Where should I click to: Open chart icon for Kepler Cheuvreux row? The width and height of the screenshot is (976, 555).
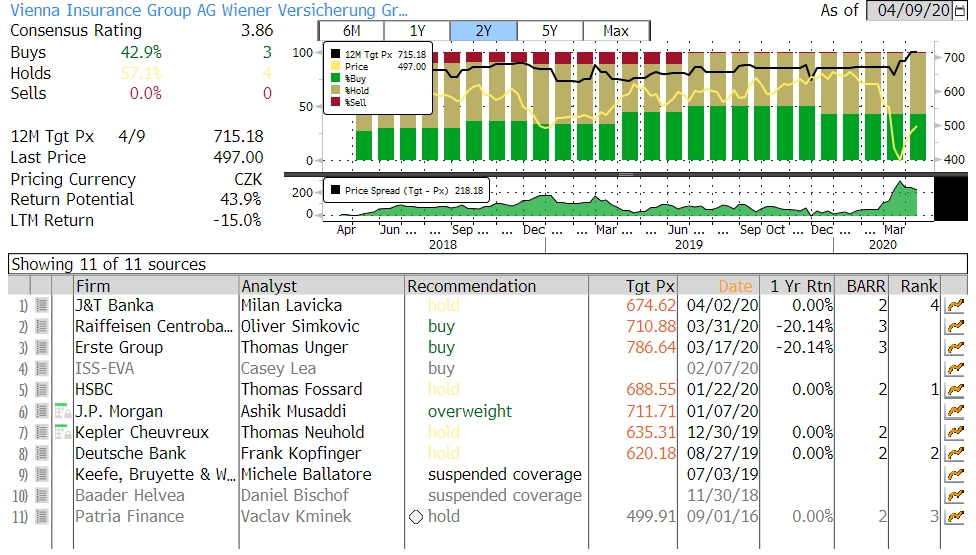tap(954, 432)
